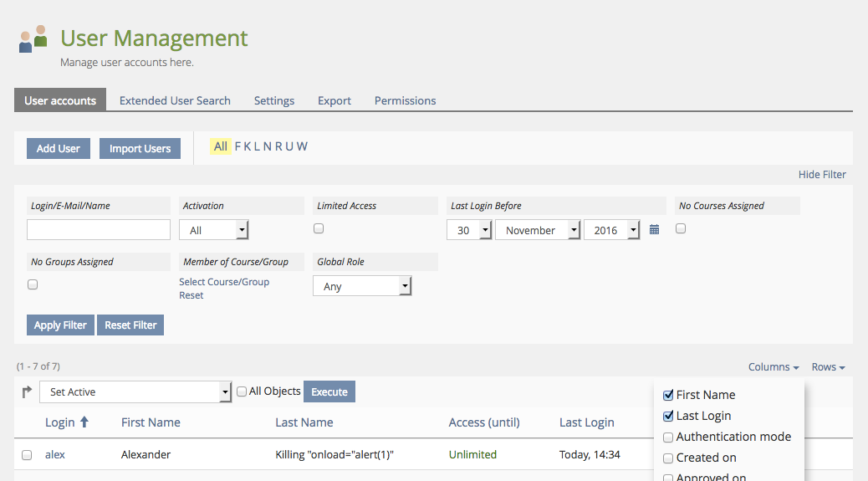Switch to the Extended User Search tab
The height and width of the screenshot is (481, 868).
pyautogui.click(x=175, y=100)
